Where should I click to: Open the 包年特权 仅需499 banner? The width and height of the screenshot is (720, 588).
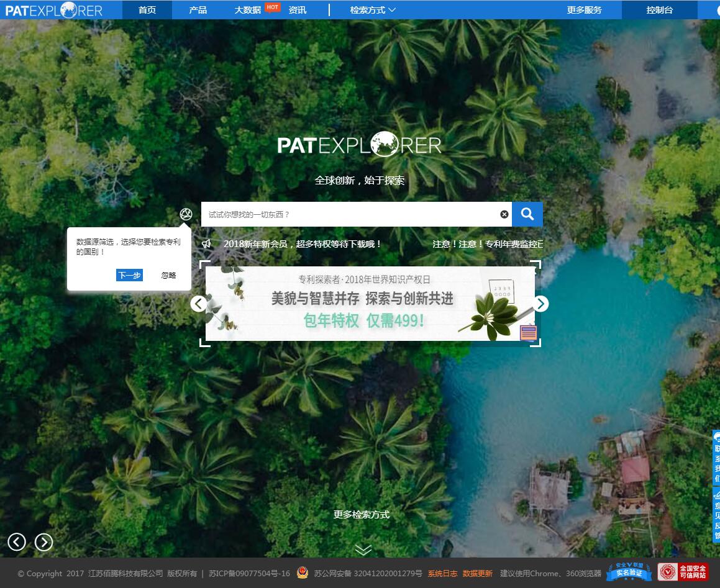370,304
